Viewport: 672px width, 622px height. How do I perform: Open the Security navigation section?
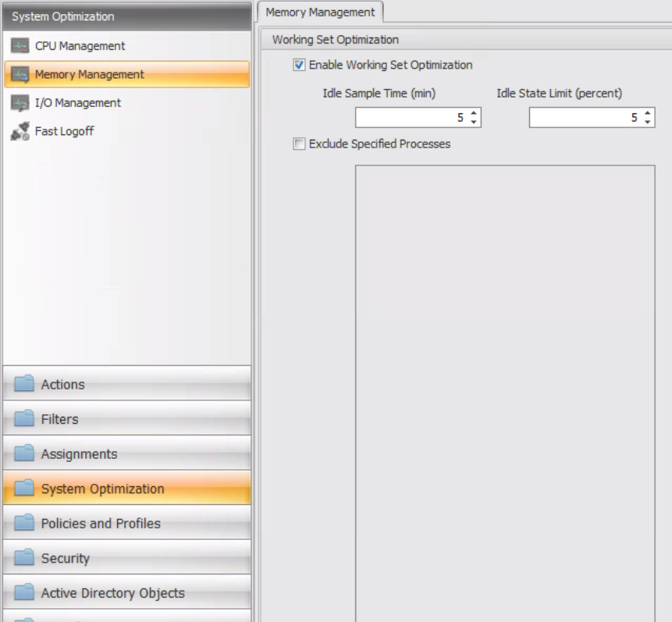[127, 557]
